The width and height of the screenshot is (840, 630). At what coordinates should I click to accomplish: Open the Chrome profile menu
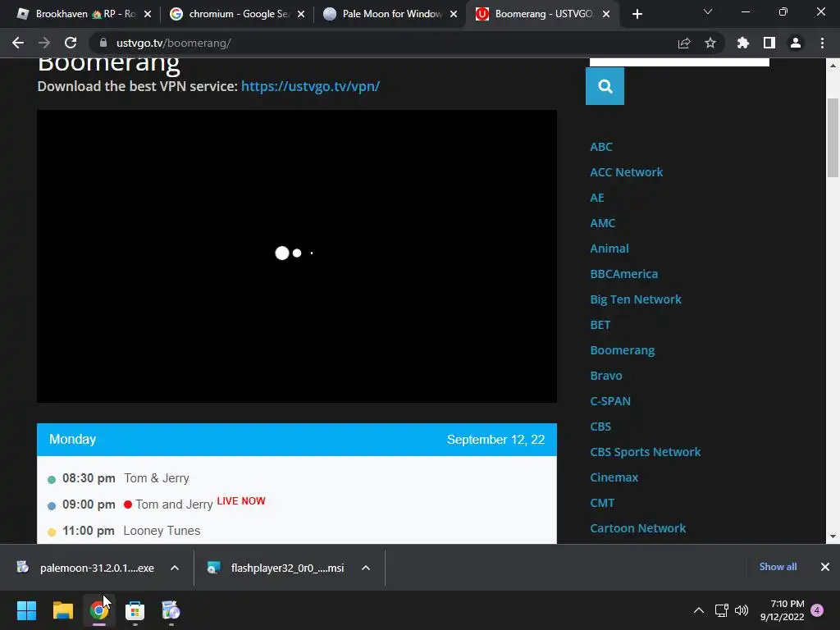coord(796,43)
